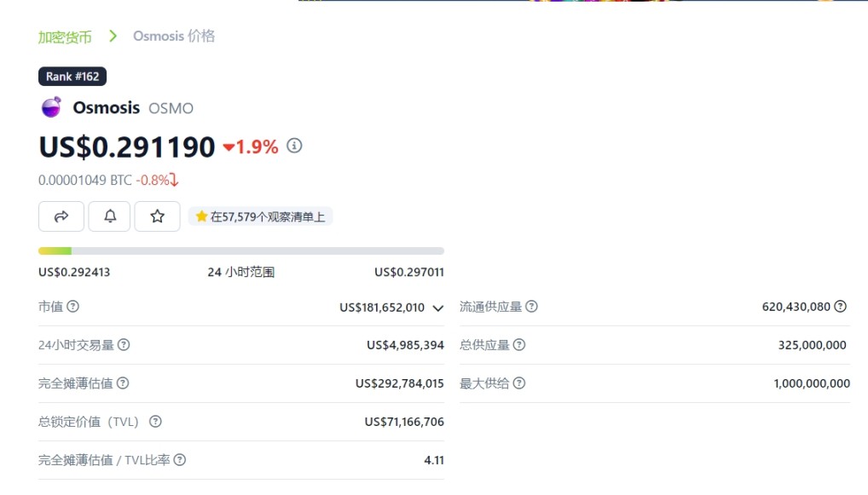
Task: Select the Osmosis 价格 breadcrumb item
Action: coord(173,36)
